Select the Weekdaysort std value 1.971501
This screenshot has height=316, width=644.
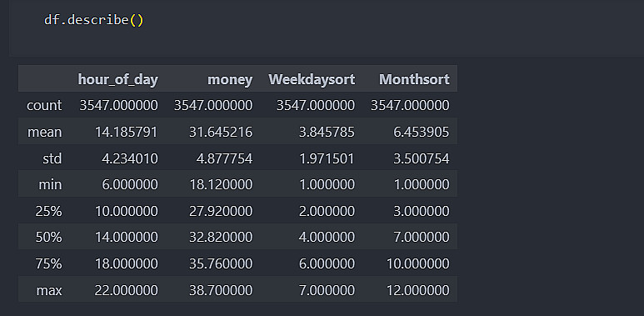[326, 158]
